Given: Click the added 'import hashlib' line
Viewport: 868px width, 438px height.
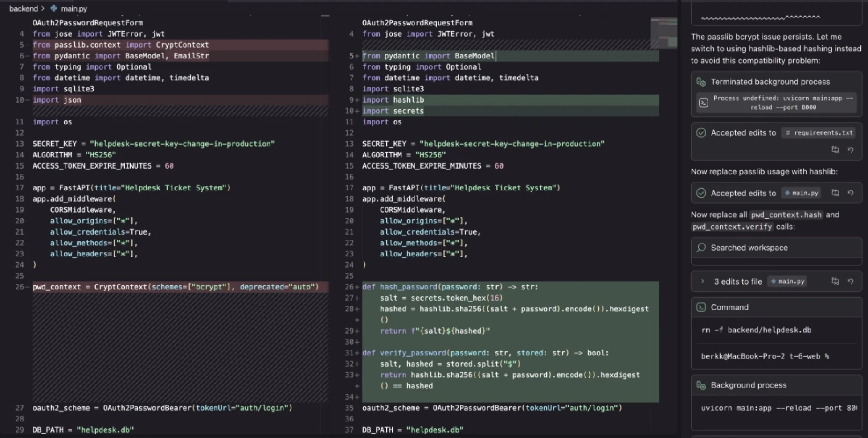Looking at the screenshot, I should (393, 100).
